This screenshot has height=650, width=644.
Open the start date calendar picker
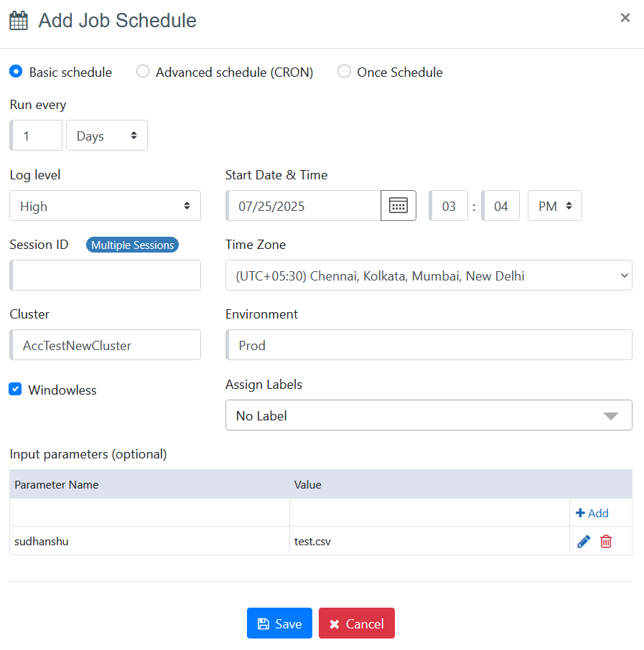point(398,206)
